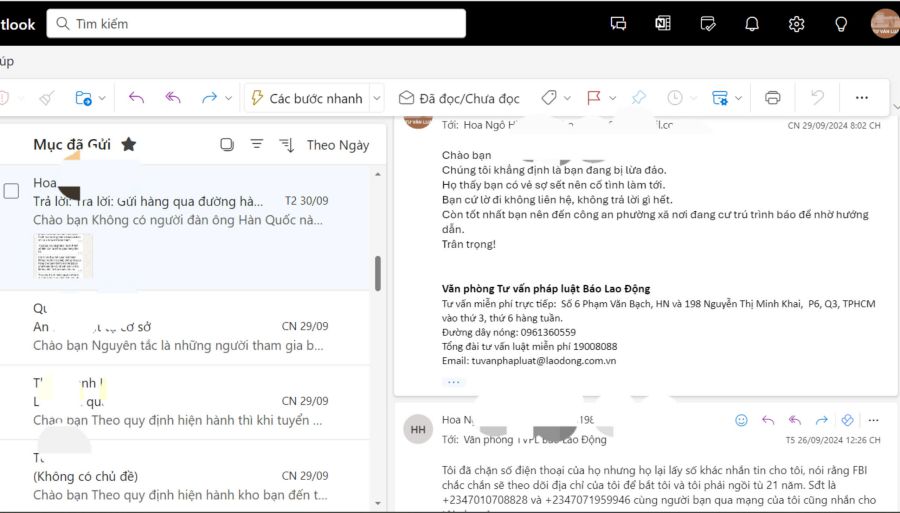
Task: Click hotline number 0961360559
Action: point(548,332)
